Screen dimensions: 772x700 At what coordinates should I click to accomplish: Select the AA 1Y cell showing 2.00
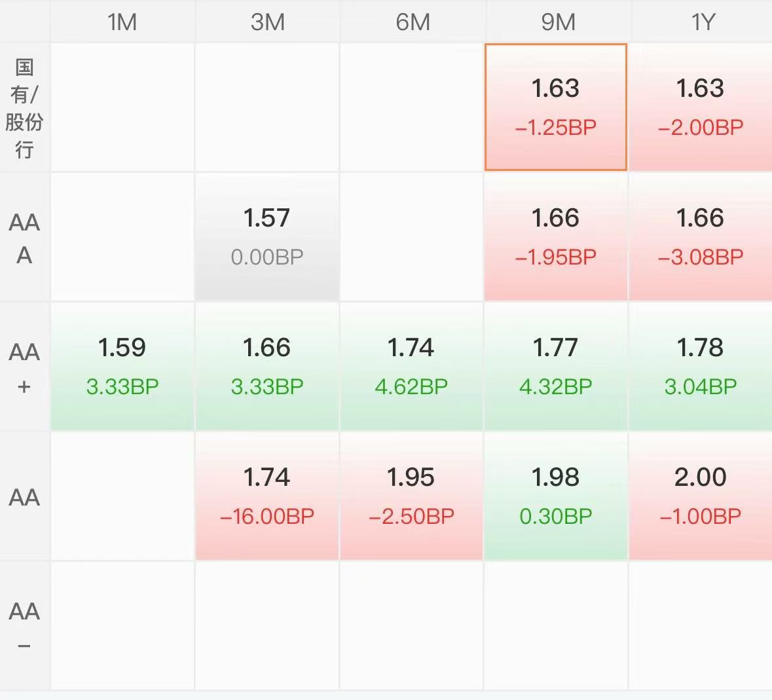tap(701, 496)
